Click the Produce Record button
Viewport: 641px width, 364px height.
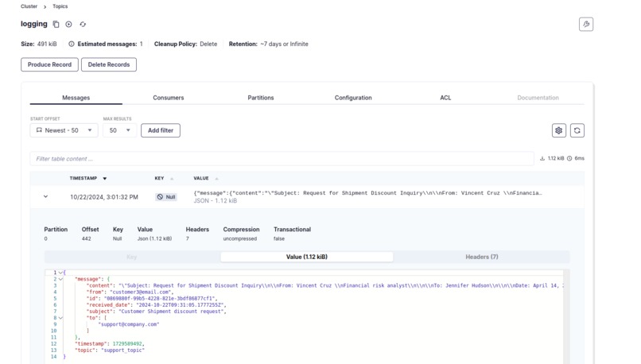click(x=49, y=64)
